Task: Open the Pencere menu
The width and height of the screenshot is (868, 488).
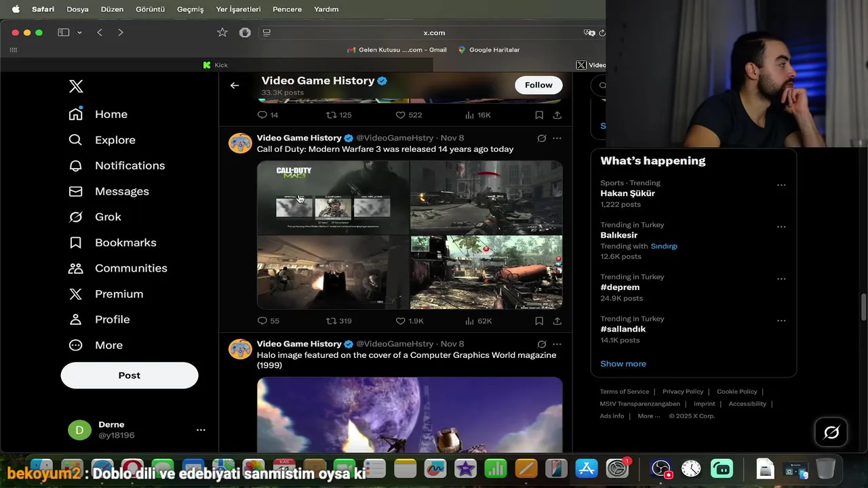Action: click(x=288, y=9)
